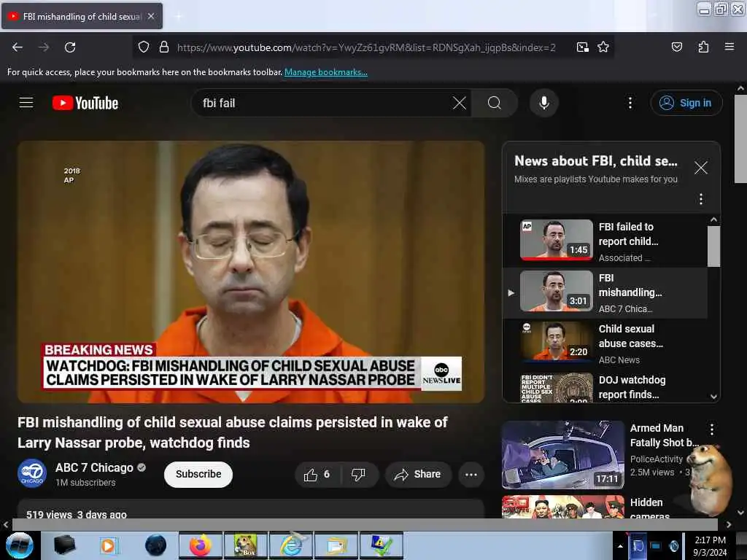The width and height of the screenshot is (747, 560).
Task: Click the horizontal scrollbar right arrow
Action: pyautogui.click(x=729, y=524)
